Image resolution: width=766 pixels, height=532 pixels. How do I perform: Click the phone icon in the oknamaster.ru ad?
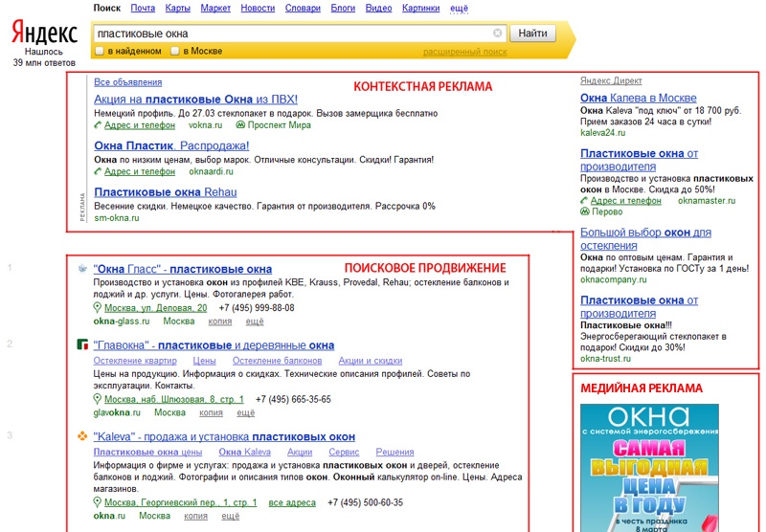pos(584,200)
